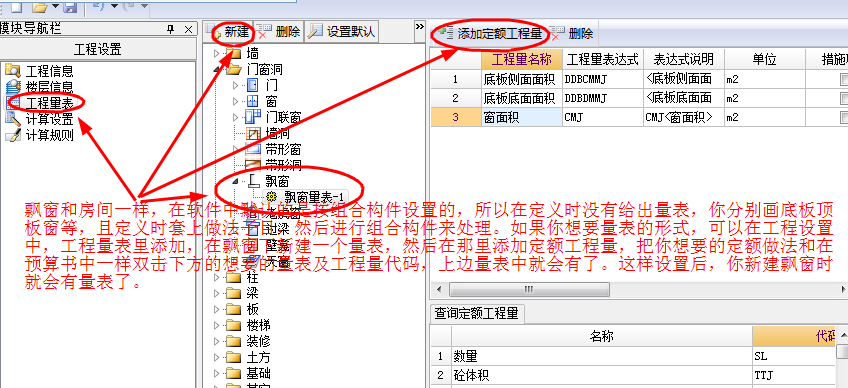The width and height of the screenshot is (848, 388).
Task: Collapse the 飘窗 node
Action: [x=235, y=182]
